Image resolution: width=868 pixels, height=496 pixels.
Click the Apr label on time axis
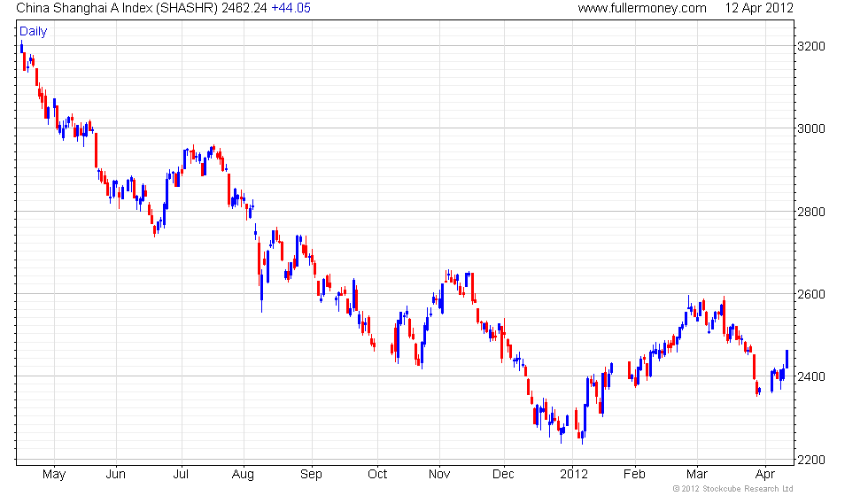tap(765, 475)
